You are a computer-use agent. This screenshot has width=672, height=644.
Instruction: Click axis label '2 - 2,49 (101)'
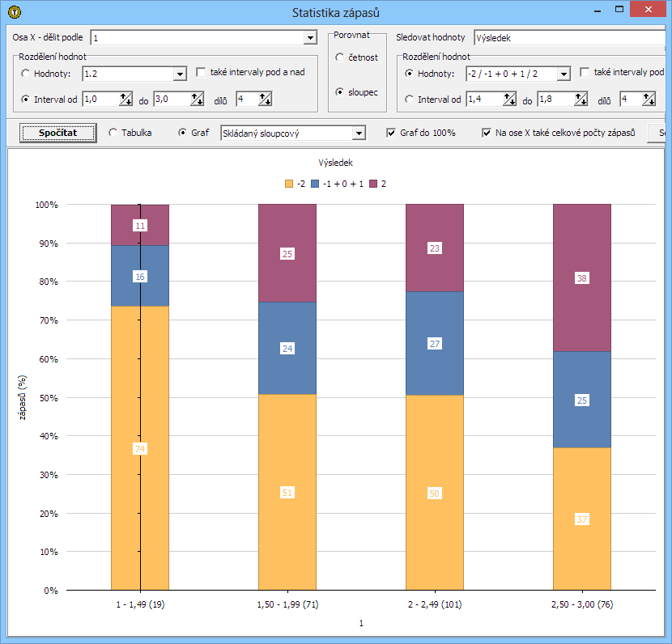(x=435, y=604)
